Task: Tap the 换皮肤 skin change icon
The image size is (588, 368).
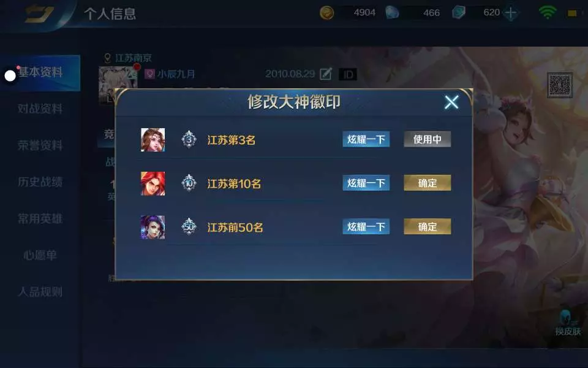Action: click(x=568, y=323)
